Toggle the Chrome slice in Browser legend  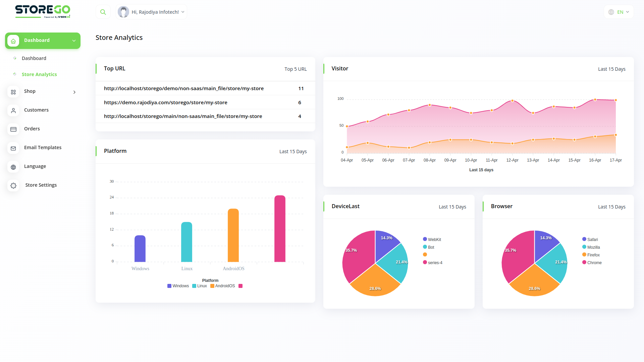coord(592,262)
